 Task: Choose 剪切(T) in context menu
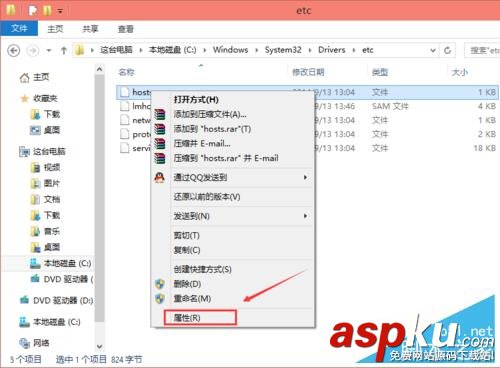233,235
